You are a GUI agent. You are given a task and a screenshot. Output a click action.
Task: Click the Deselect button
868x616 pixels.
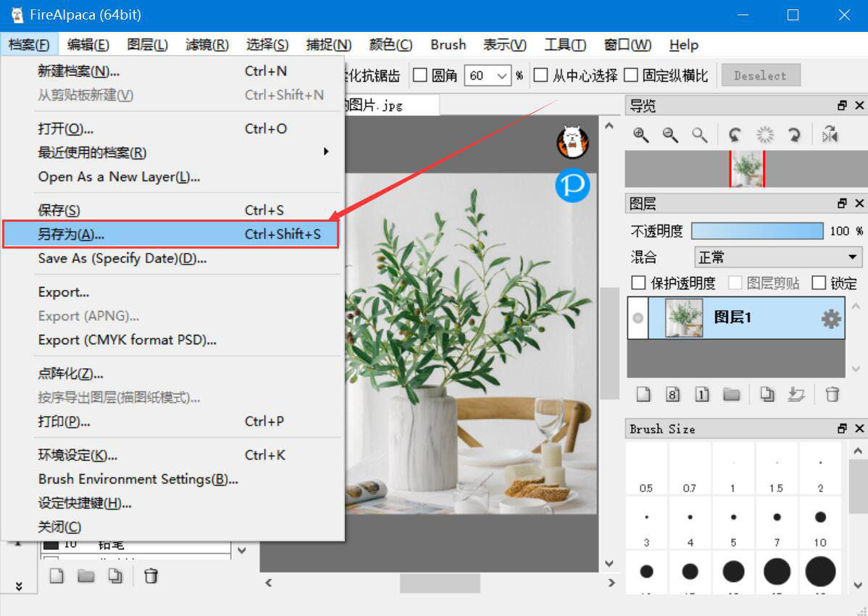click(761, 75)
